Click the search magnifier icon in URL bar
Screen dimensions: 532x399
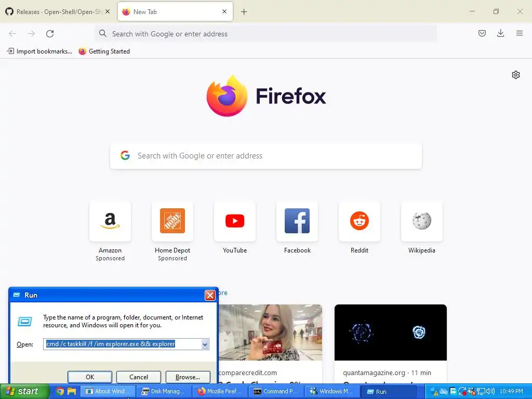tap(103, 33)
